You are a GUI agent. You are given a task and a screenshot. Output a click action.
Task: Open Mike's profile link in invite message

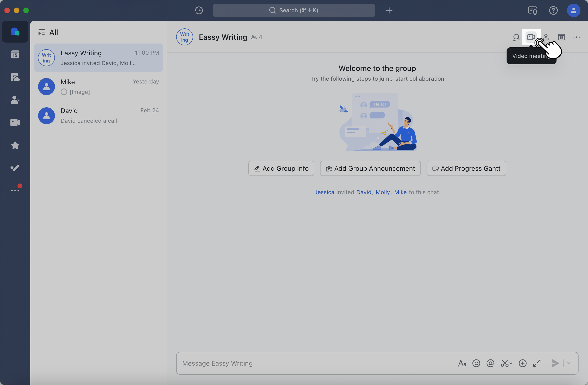tap(400, 192)
